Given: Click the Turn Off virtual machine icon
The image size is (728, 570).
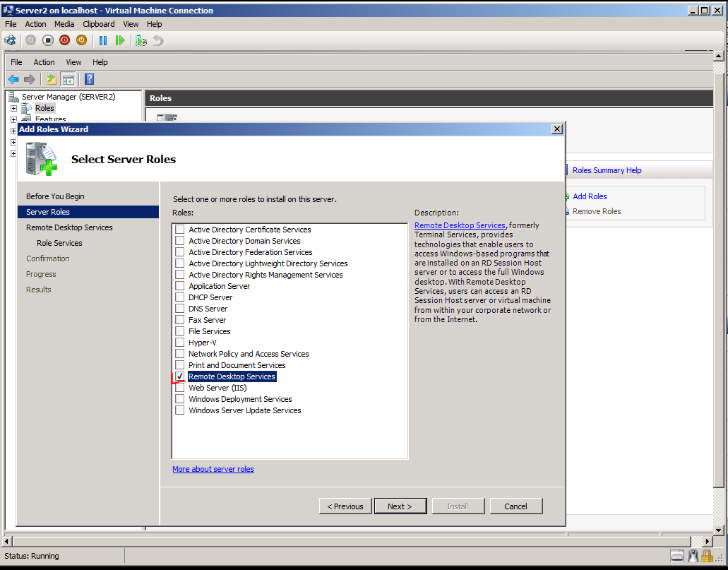Looking at the screenshot, I should (x=48, y=40).
